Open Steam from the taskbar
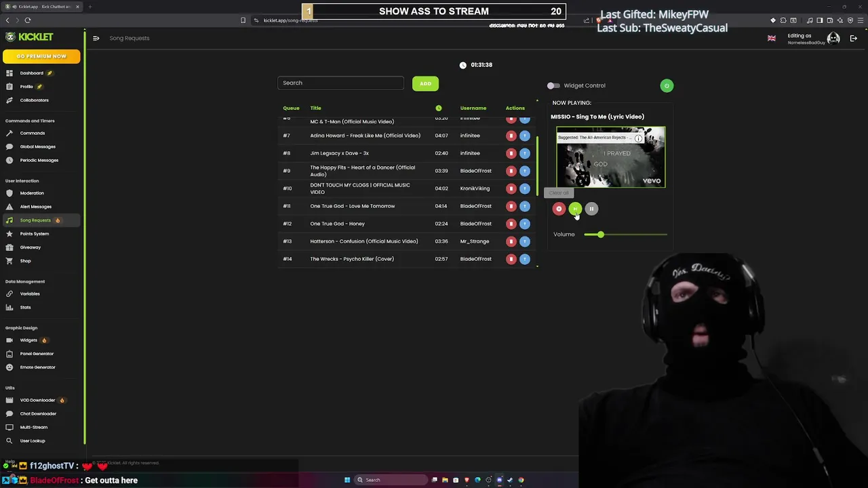868x488 pixels. (x=510, y=480)
